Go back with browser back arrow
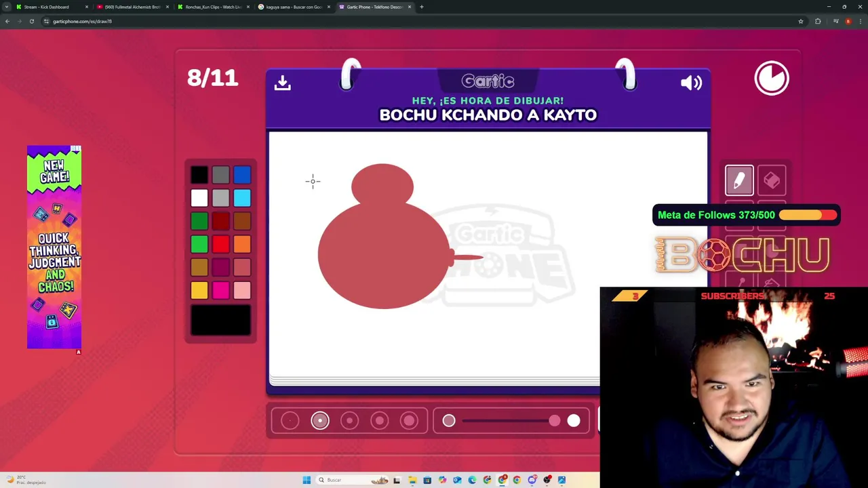The image size is (868, 488). tap(7, 21)
